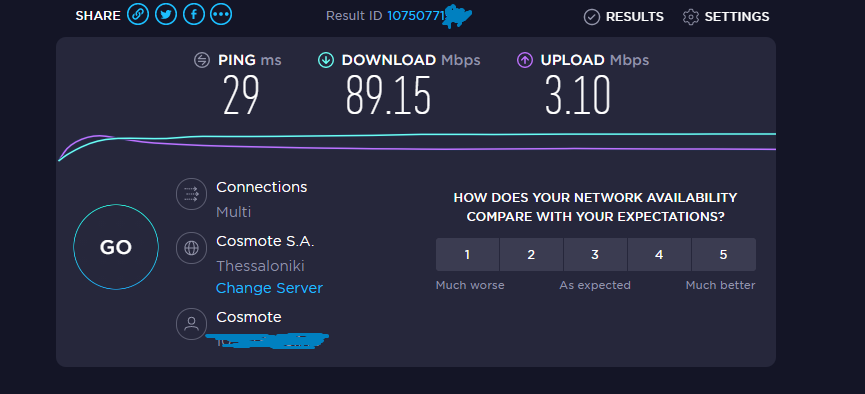The height and width of the screenshot is (394, 865).
Task: Select rating 2 for network availability
Action: click(531, 254)
